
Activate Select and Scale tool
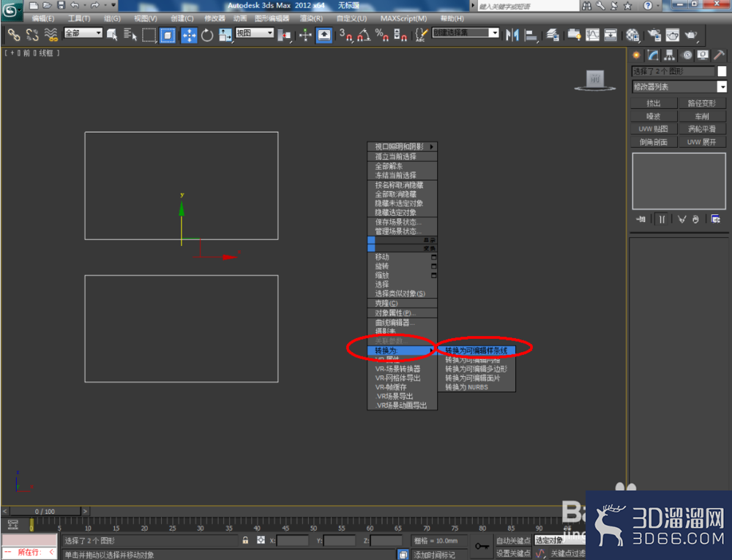[x=225, y=35]
